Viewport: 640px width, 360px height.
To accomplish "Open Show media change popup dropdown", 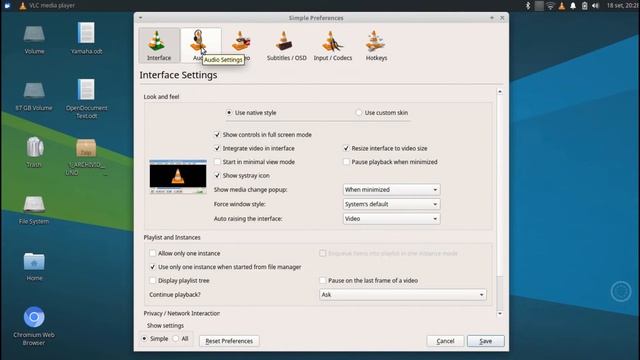I will coord(391,190).
